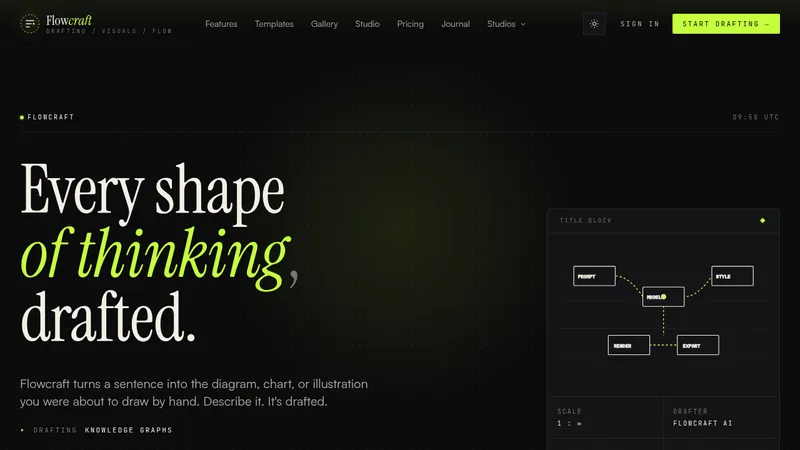
Task: Open the Studio nav link
Action: 367,24
